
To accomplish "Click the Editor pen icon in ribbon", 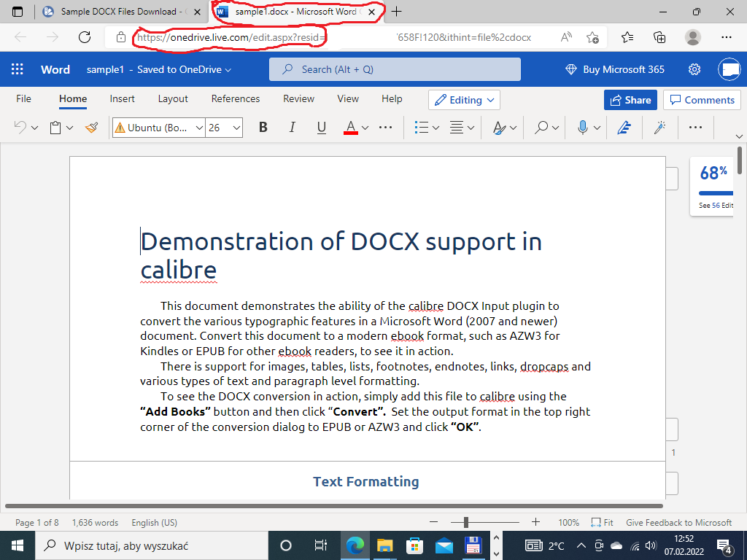I will coord(623,128).
